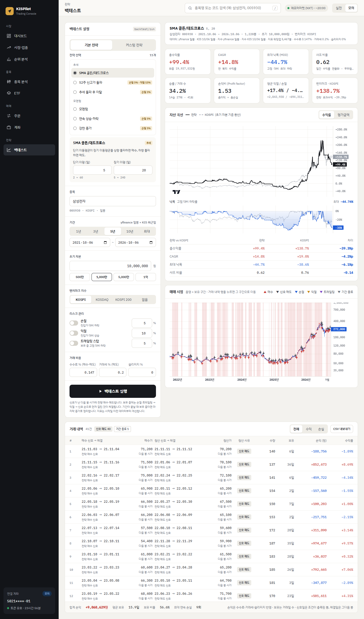
Task: Click the 순위 분석 bar chart icon
Action: [9, 59]
